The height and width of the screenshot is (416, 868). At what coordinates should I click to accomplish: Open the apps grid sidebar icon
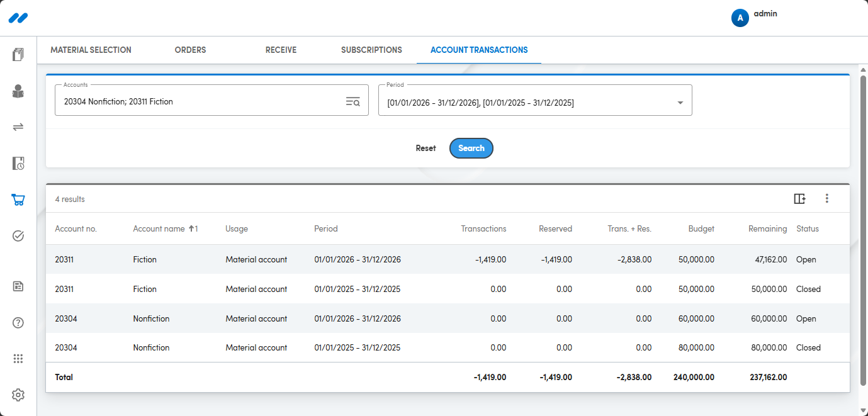tap(18, 359)
